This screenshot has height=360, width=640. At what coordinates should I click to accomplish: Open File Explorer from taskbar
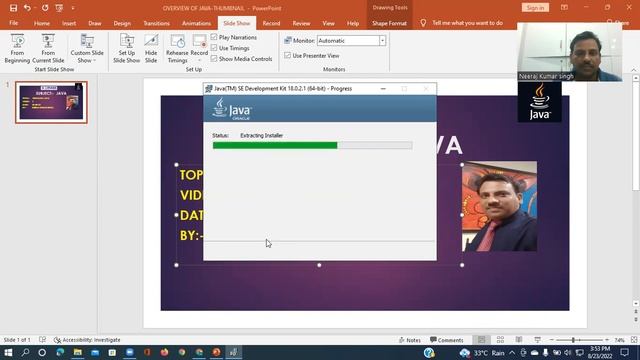pyautogui.click(x=78, y=352)
